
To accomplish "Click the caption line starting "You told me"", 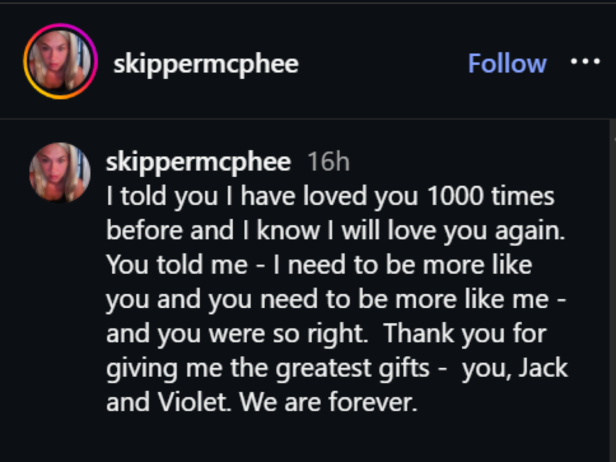I will pos(320,265).
